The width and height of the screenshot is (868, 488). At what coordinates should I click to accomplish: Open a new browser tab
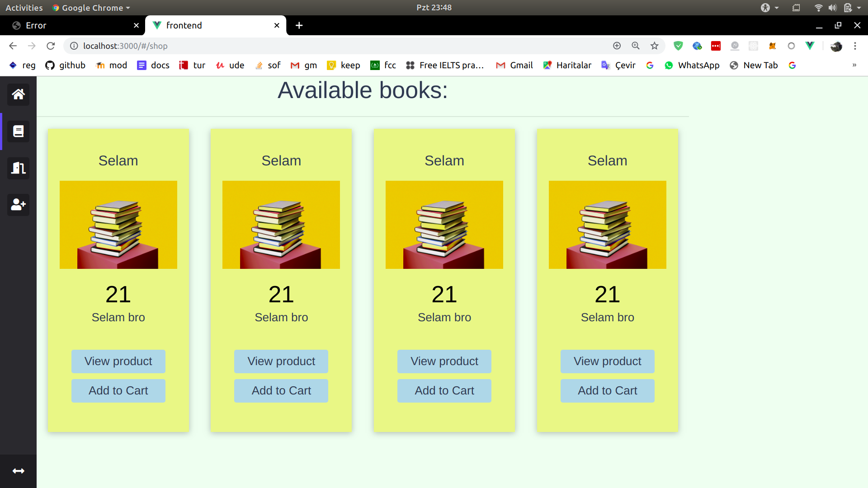click(x=299, y=26)
